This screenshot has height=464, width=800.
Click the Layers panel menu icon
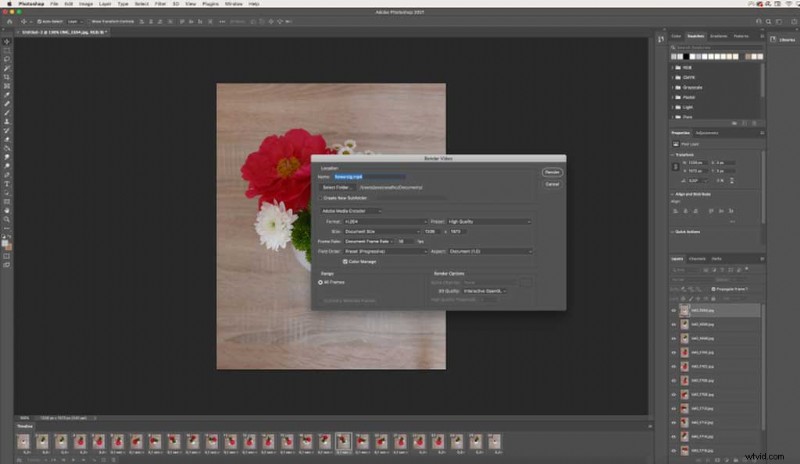pyautogui.click(x=762, y=259)
